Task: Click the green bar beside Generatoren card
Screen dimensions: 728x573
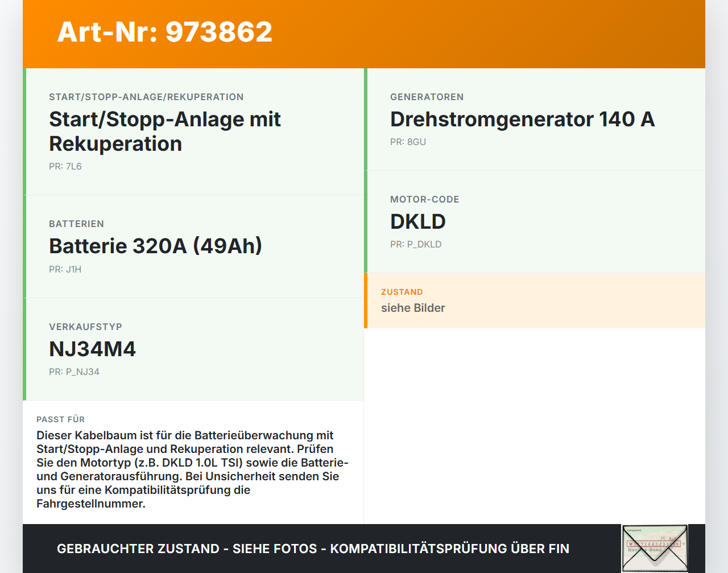Action: coord(366,119)
